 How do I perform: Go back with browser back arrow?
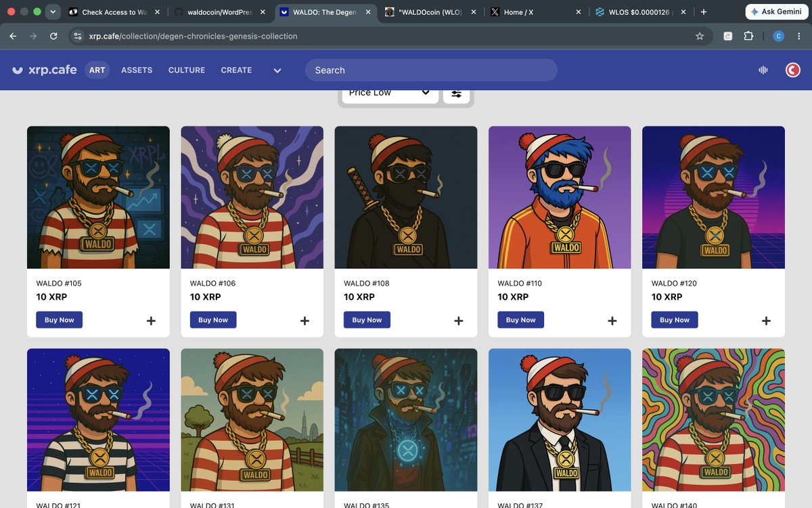point(13,36)
